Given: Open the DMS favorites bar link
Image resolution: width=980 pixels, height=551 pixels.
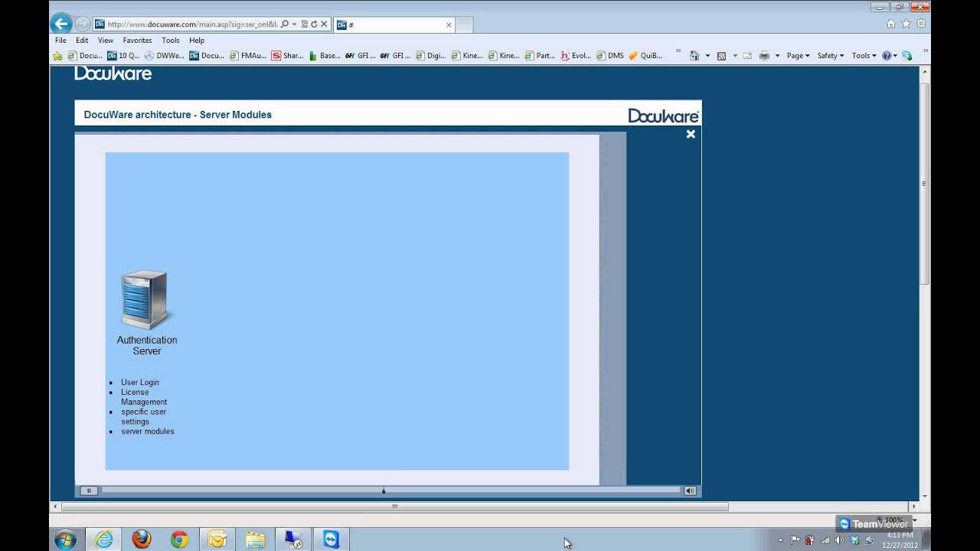Looking at the screenshot, I should (610, 56).
